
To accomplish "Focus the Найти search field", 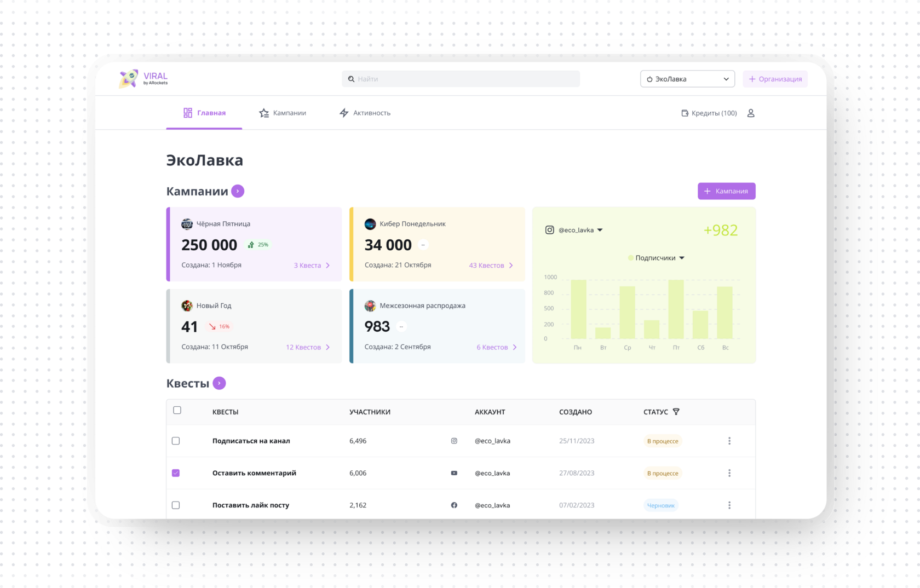I will 465,79.
